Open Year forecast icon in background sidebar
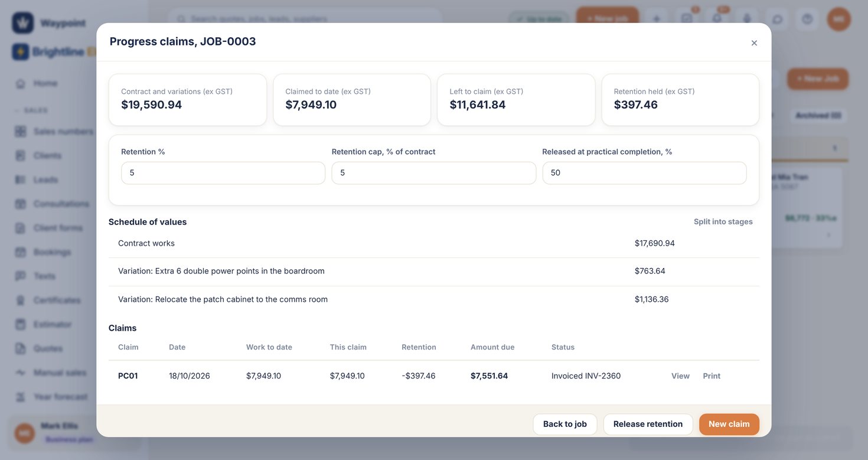This screenshot has width=868, height=460. coord(21,397)
